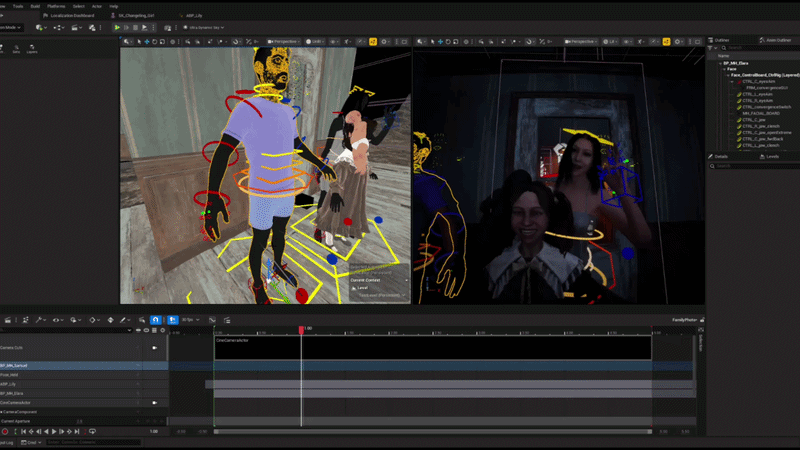
Task: Maximize the left viewport layout icon
Action: [x=404, y=42]
